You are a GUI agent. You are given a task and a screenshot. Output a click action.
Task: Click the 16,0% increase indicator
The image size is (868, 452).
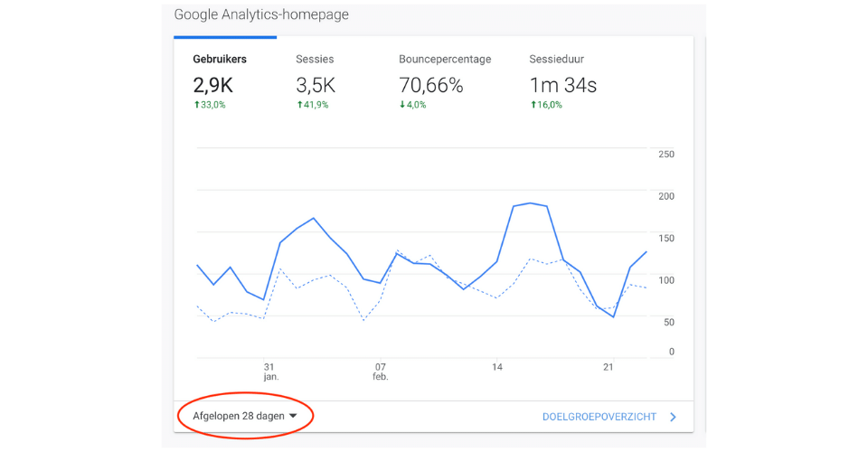click(546, 105)
